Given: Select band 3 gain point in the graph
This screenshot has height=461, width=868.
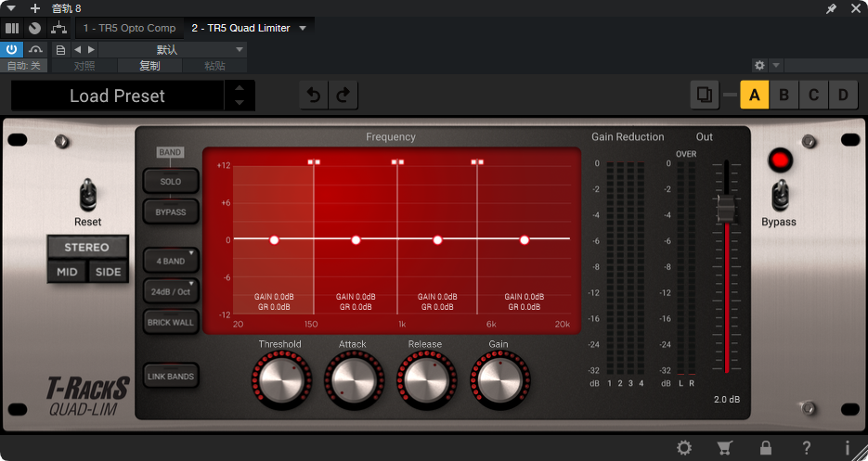Looking at the screenshot, I should click(437, 239).
